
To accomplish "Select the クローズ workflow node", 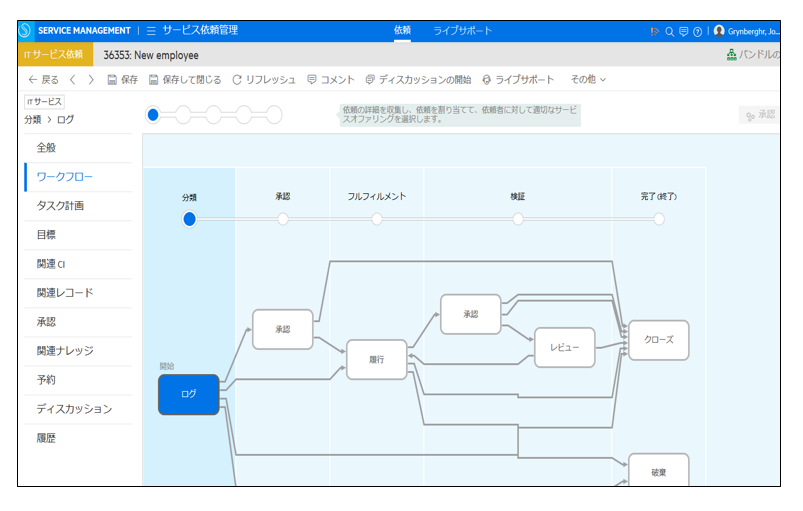I will (x=658, y=340).
